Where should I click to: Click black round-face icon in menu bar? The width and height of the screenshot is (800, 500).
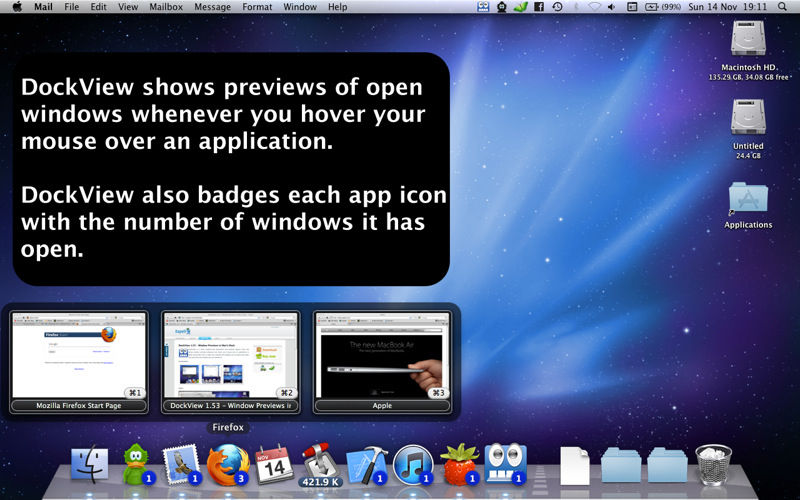click(502, 7)
